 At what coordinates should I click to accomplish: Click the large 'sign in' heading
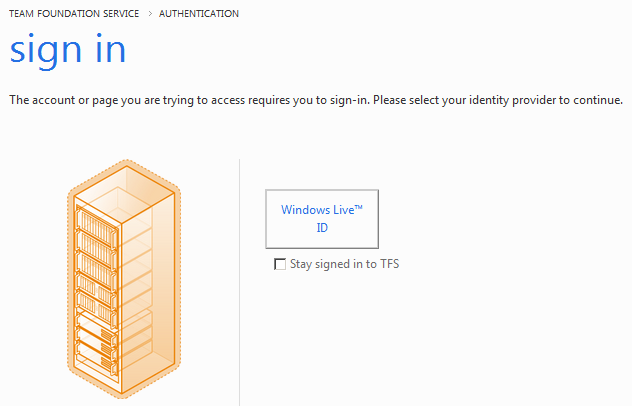[67, 50]
